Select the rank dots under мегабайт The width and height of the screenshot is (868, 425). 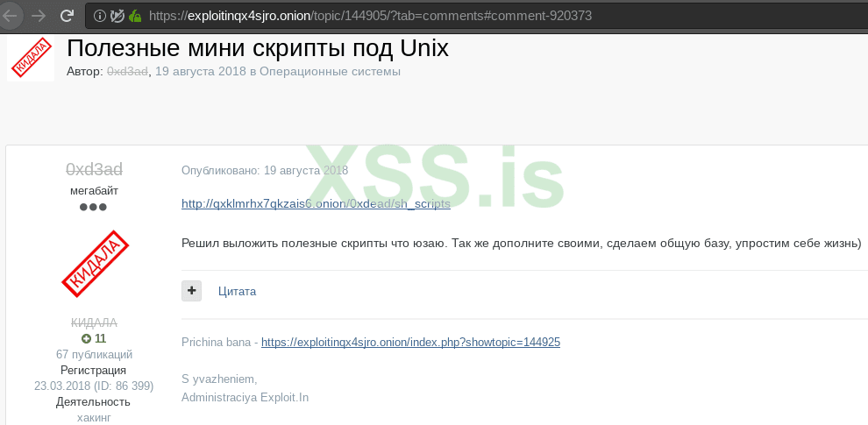pyautogui.click(x=93, y=208)
